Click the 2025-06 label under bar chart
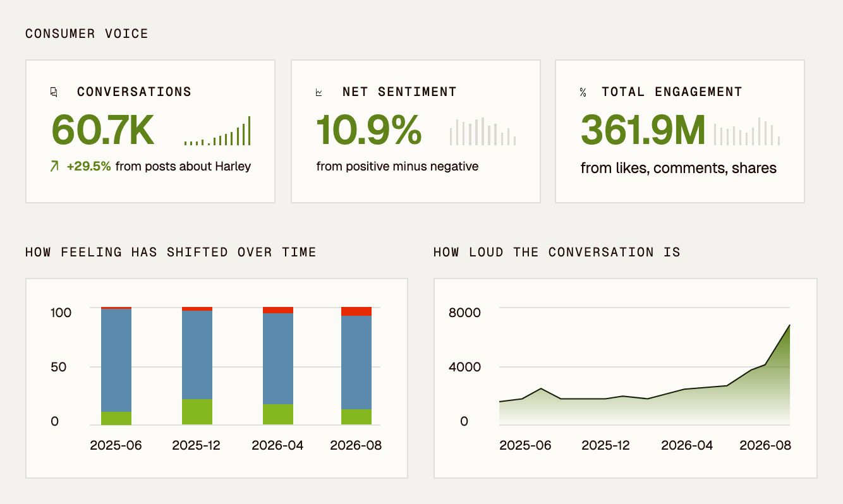 point(116,445)
